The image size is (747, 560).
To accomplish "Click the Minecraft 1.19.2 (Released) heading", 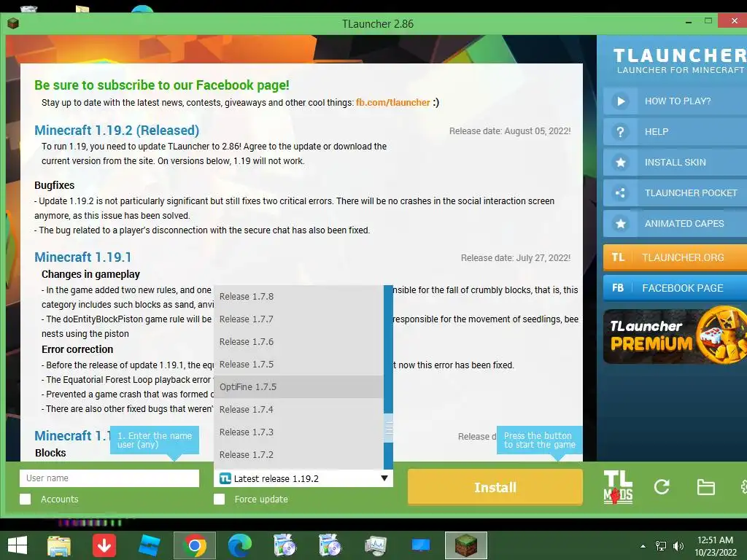I will pos(117,130).
